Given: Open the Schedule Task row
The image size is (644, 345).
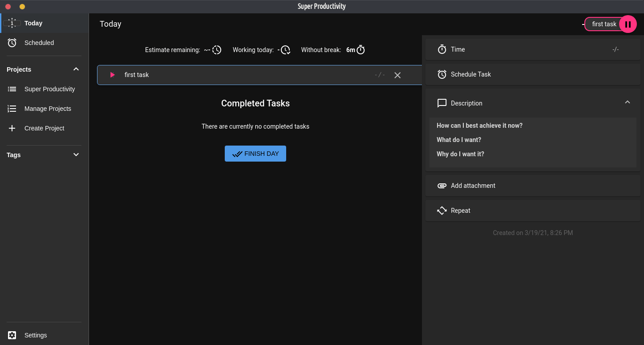Looking at the screenshot, I should point(533,74).
